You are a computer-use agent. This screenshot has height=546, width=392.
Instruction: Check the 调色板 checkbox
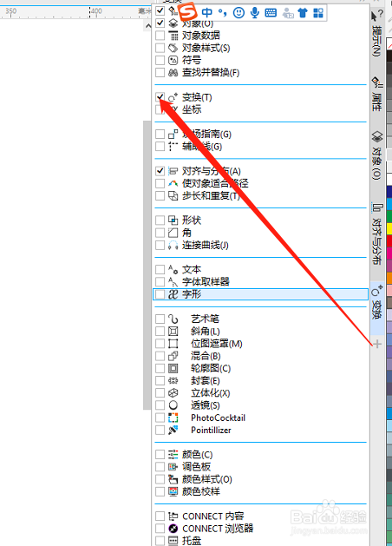tap(160, 467)
